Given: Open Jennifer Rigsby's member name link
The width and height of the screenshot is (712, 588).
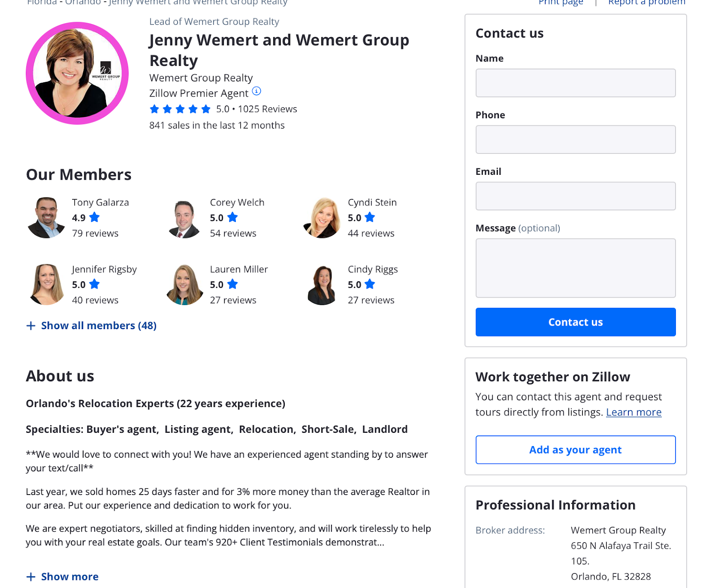Looking at the screenshot, I should tap(104, 270).
